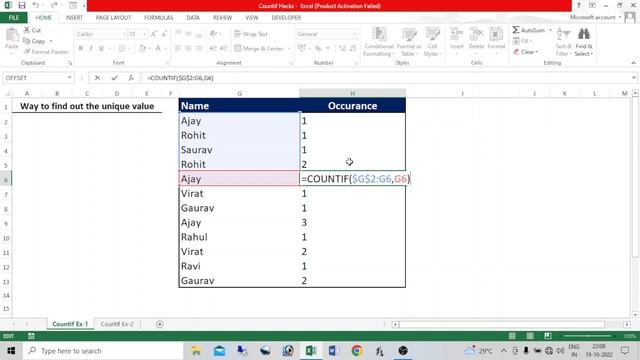Open Find & Select binoculars menu

[x=584, y=42]
